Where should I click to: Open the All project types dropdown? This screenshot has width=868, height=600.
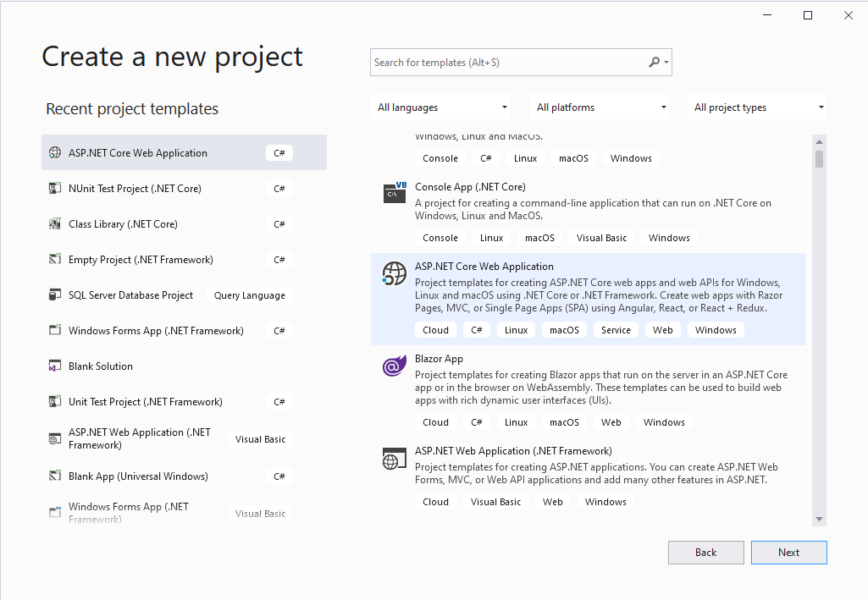[x=758, y=107]
